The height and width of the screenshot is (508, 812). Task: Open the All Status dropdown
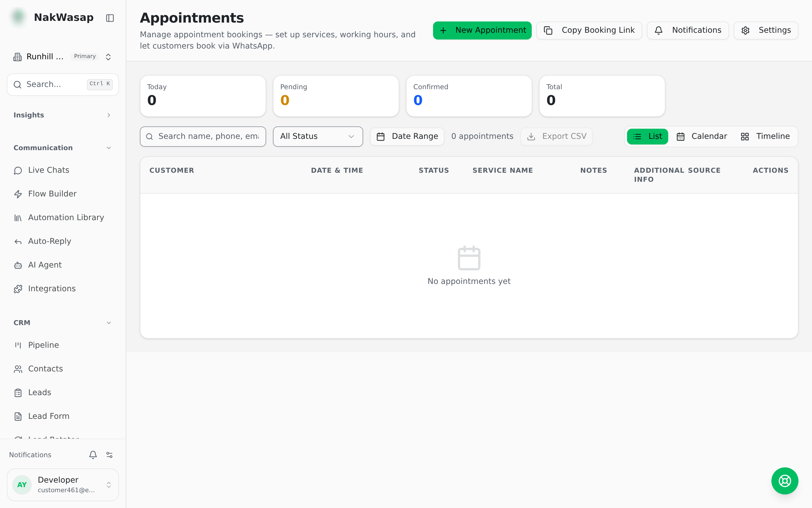[x=318, y=136]
